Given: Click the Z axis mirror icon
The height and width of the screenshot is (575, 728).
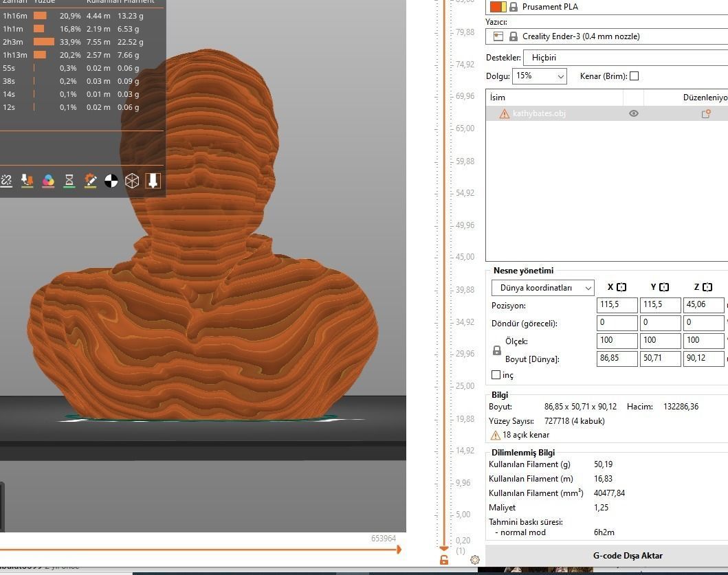Looking at the screenshot, I should coord(707,287).
